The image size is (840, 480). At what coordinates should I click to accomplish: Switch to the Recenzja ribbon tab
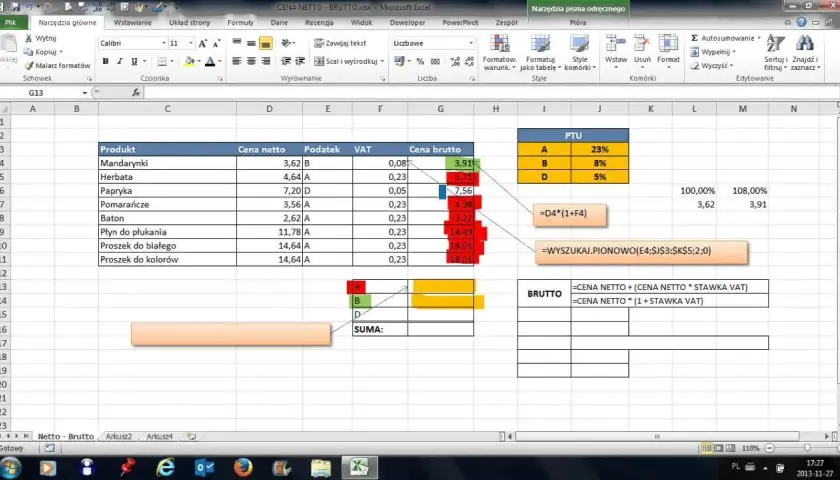pos(319,22)
